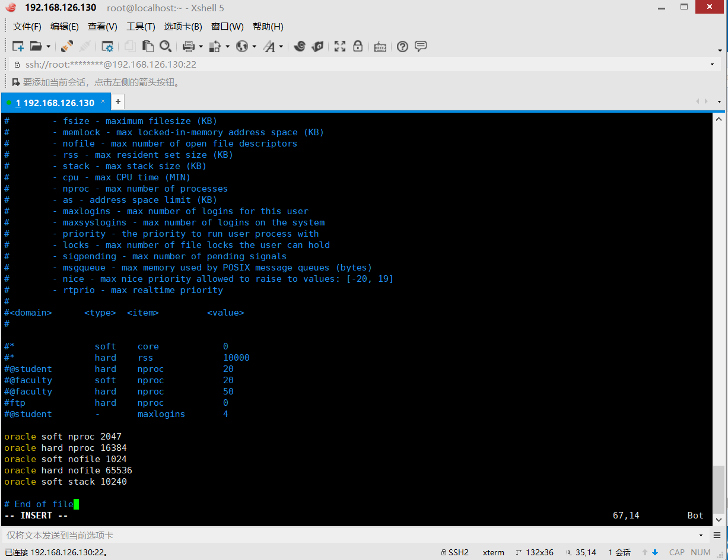The image size is (728, 560).
Task: Launch Xftp from the swirl icon
Action: [300, 46]
